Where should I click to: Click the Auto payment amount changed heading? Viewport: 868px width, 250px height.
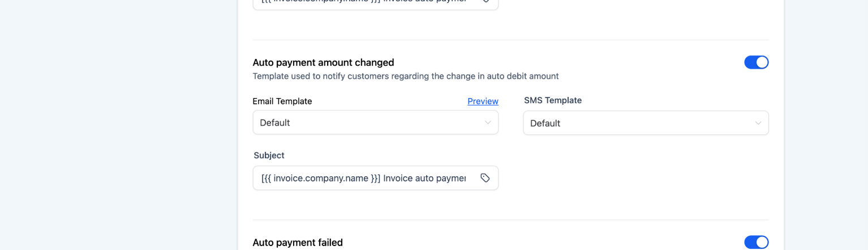coord(323,62)
